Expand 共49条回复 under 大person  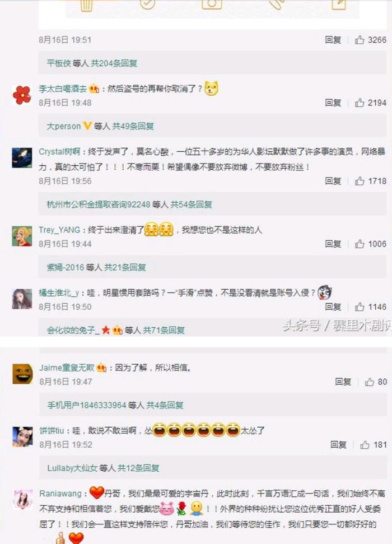pyautogui.click(x=133, y=126)
